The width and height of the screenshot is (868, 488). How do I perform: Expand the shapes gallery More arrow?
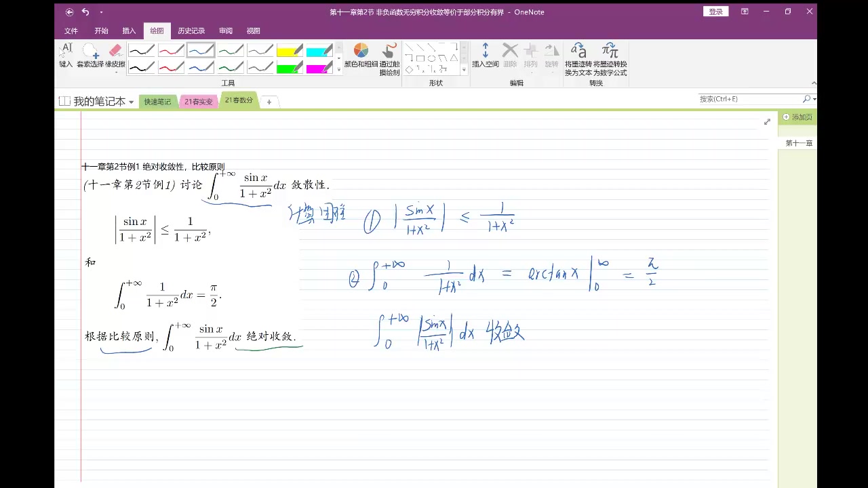(465, 69)
